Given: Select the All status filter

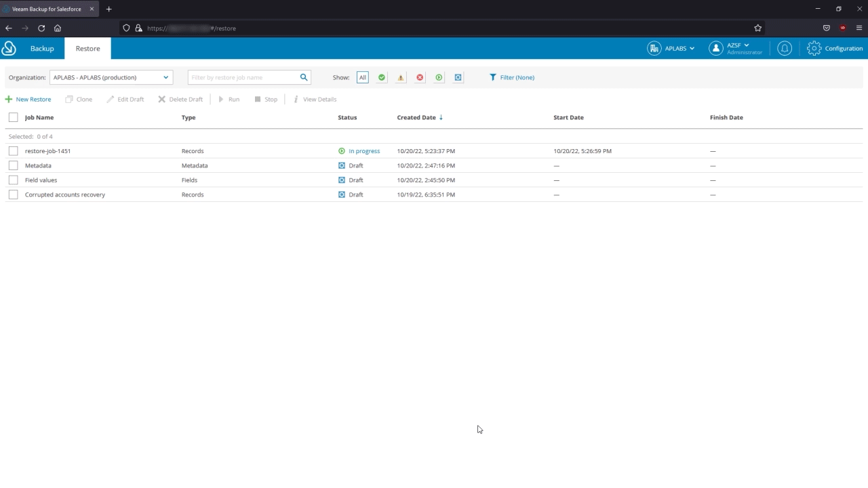Looking at the screenshot, I should pos(363,77).
